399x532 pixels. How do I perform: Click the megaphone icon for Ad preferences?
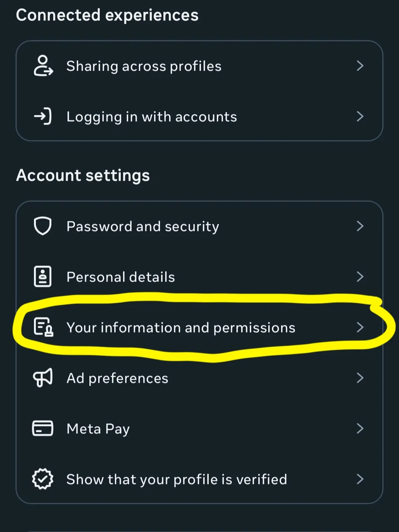point(43,378)
